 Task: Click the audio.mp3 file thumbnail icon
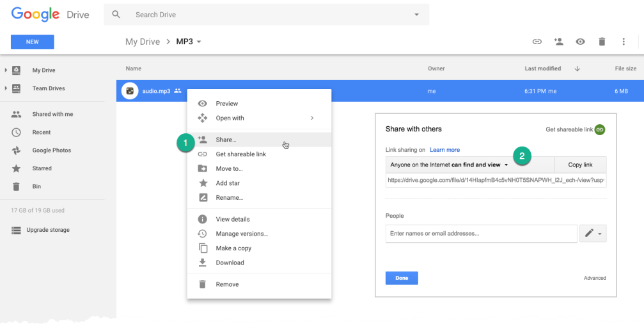[x=130, y=91]
